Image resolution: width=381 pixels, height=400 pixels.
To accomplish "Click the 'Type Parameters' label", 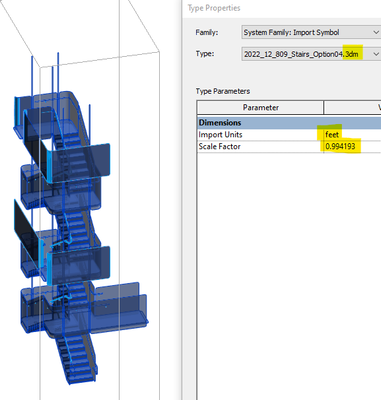I will point(223,91).
